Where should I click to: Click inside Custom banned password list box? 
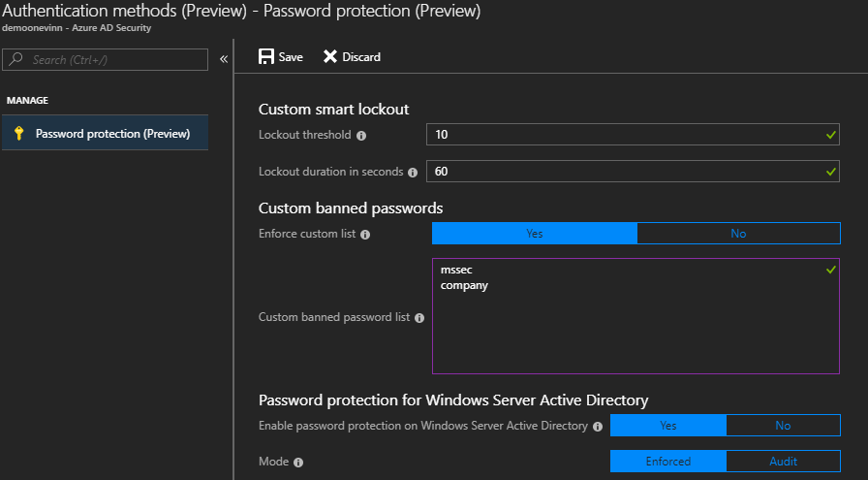pyautogui.click(x=635, y=330)
